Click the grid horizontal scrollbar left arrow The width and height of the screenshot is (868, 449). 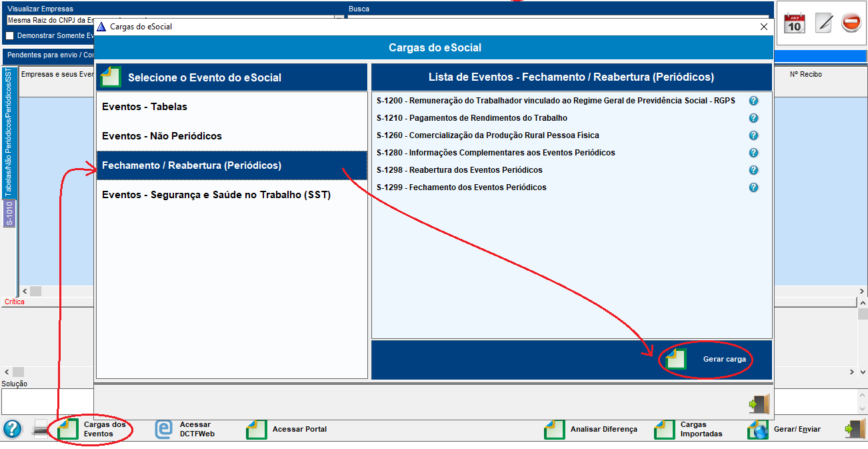pyautogui.click(x=24, y=292)
